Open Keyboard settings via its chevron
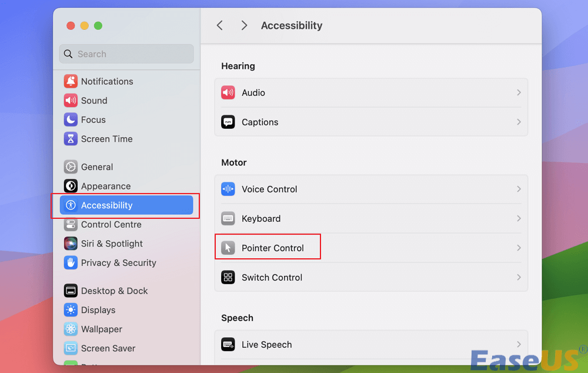 [519, 218]
